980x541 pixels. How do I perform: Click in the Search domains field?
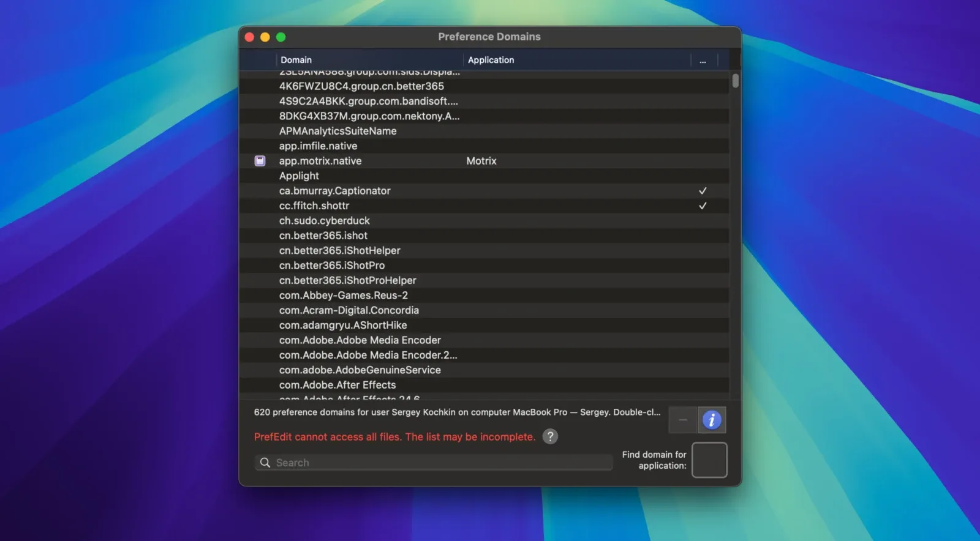point(441,463)
